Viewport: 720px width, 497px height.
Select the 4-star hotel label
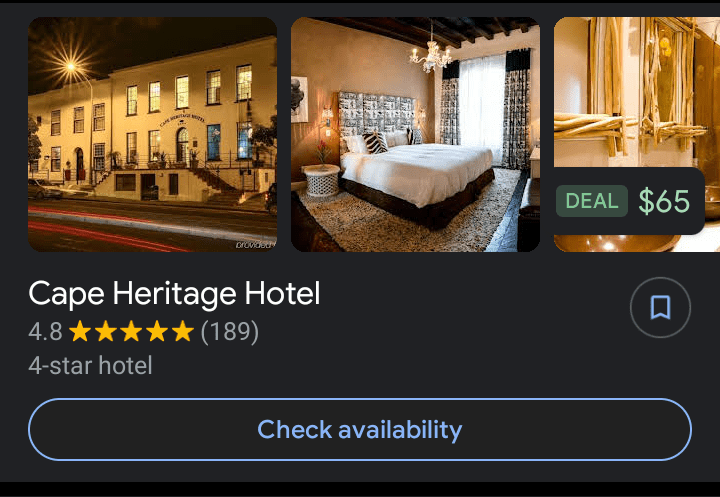(90, 366)
